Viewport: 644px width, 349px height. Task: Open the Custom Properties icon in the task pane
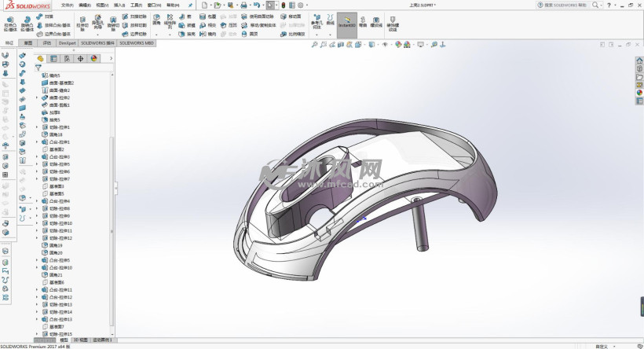coord(639,101)
